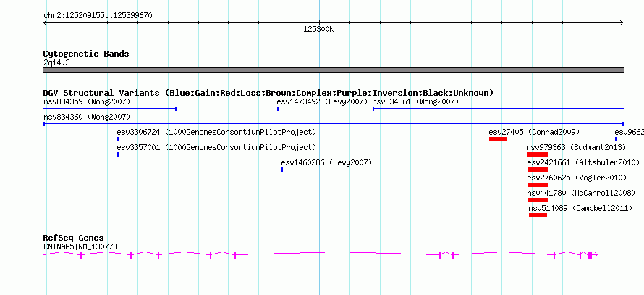Select the 2q14.3 gray cytogenetic band
This screenshot has height=295, width=644.
point(334,70)
